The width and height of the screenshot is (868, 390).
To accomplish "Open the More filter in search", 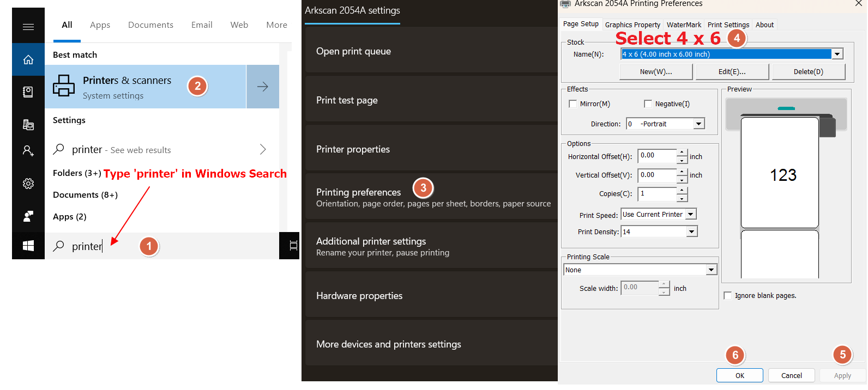I will click(276, 25).
